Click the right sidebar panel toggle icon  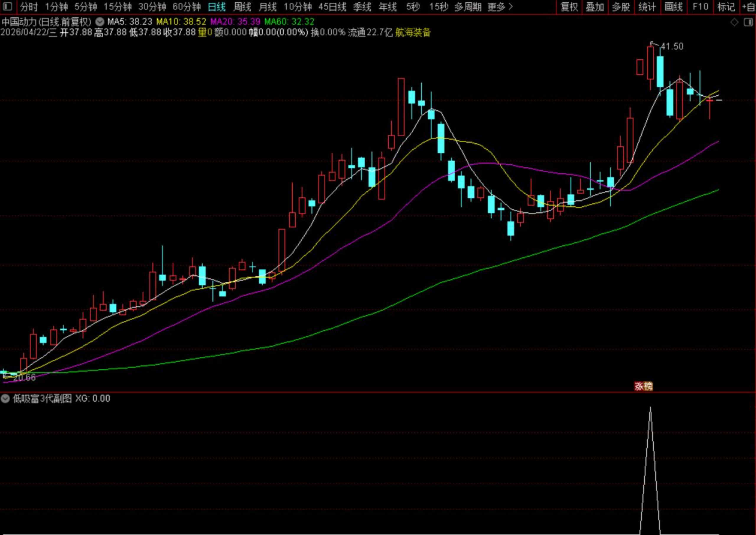(748, 22)
